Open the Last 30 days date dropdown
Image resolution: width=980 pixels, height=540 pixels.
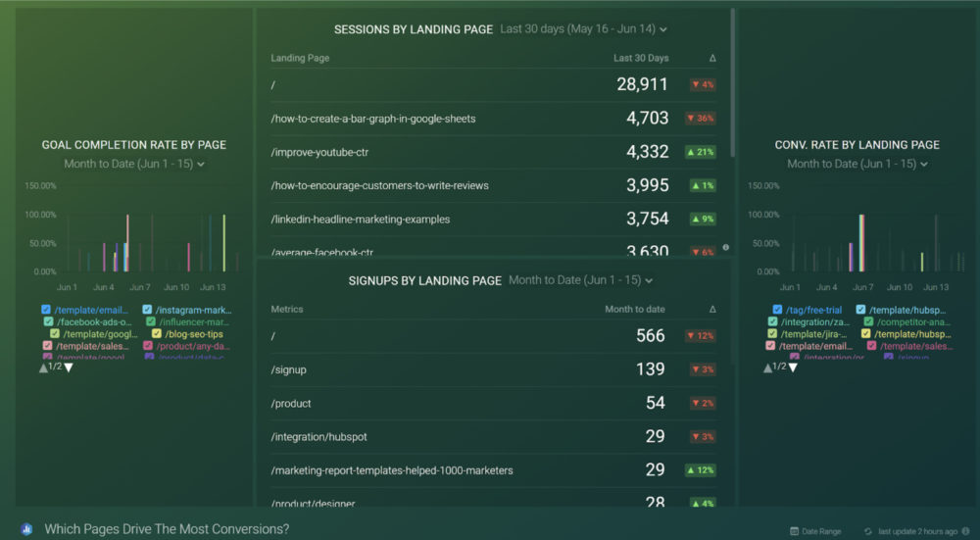click(583, 29)
